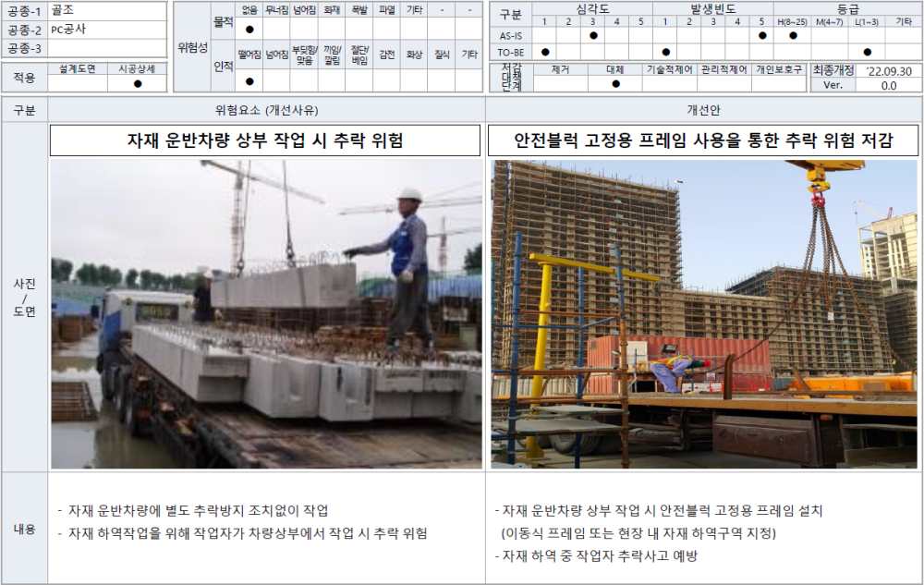Screen dimensions: 924x585
Task: Select line 안전블럭 고정용 프레임 설치
Action: click(x=658, y=510)
